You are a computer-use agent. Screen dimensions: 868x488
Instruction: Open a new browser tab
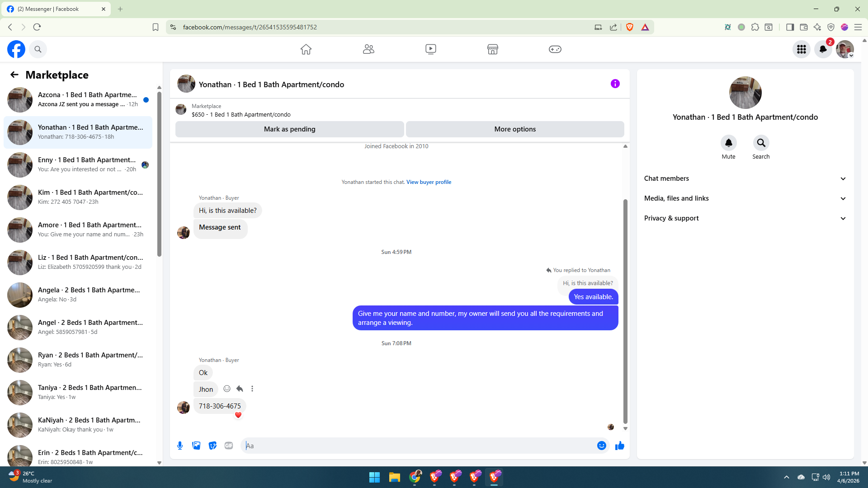pyautogui.click(x=120, y=9)
